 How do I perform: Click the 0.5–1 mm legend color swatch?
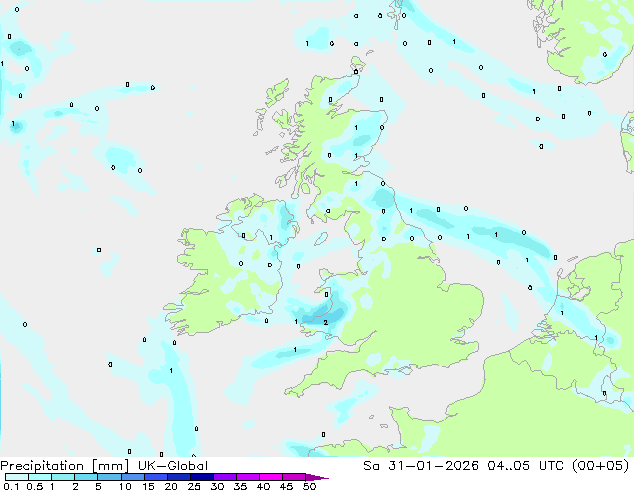[x=40, y=477]
